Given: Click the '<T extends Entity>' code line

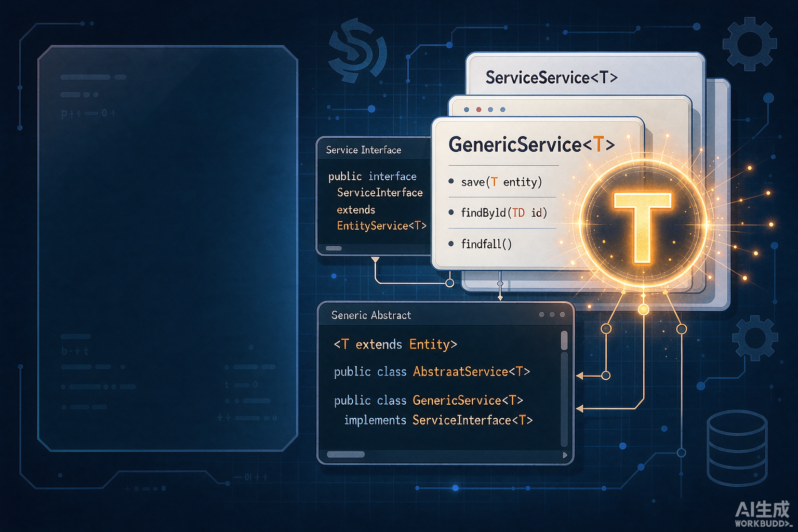Looking at the screenshot, I should coord(395,344).
